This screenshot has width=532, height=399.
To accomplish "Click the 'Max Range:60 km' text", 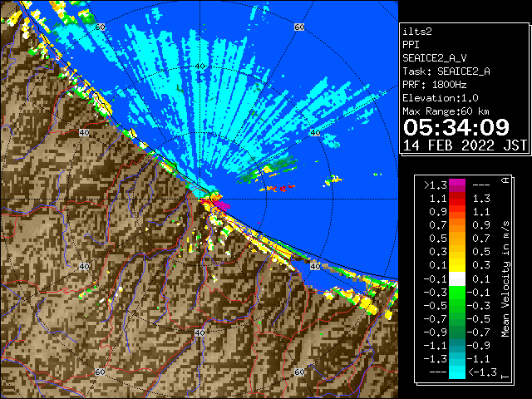I will [x=446, y=111].
